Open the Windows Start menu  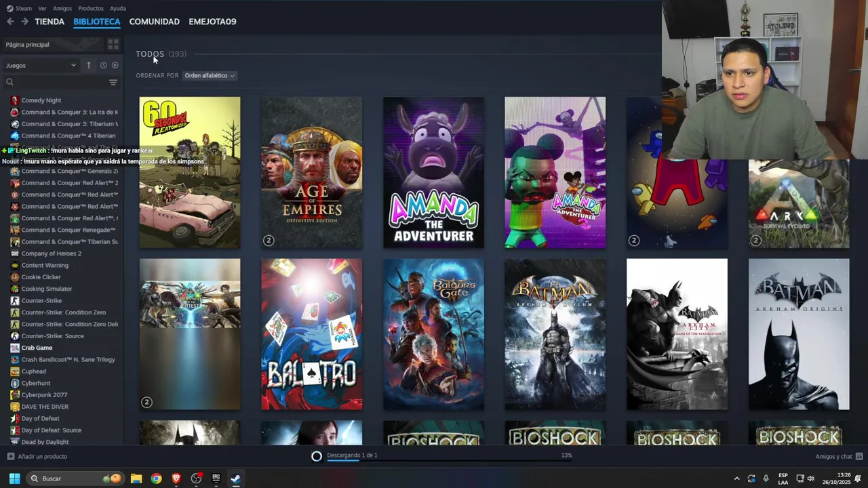pyautogui.click(x=14, y=479)
